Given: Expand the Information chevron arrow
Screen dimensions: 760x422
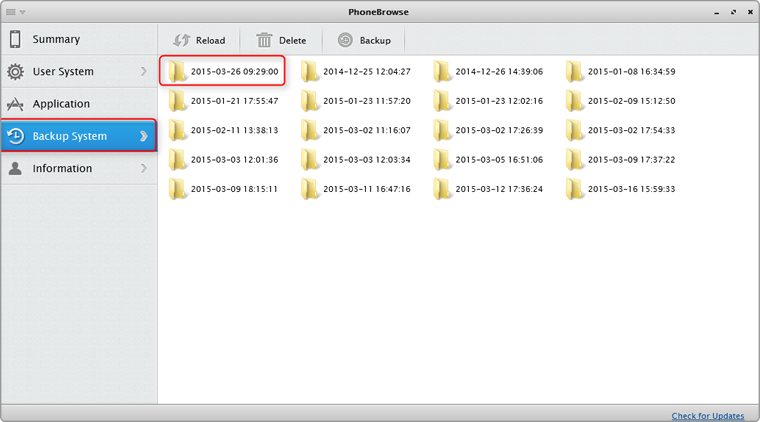Looking at the screenshot, I should (x=144, y=168).
